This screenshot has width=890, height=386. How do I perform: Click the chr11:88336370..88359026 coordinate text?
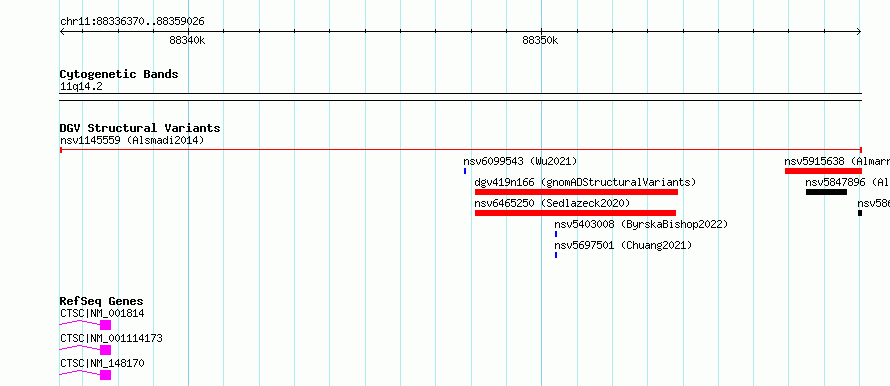[132, 22]
